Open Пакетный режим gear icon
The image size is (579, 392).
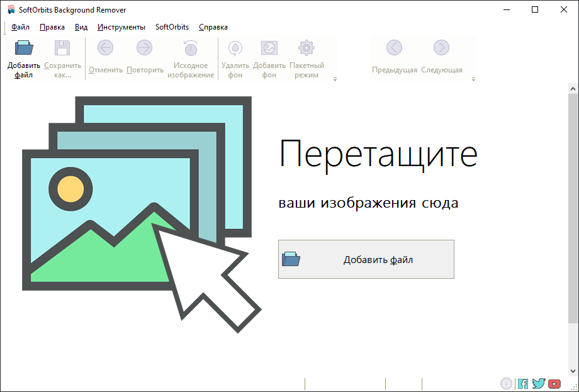click(306, 48)
